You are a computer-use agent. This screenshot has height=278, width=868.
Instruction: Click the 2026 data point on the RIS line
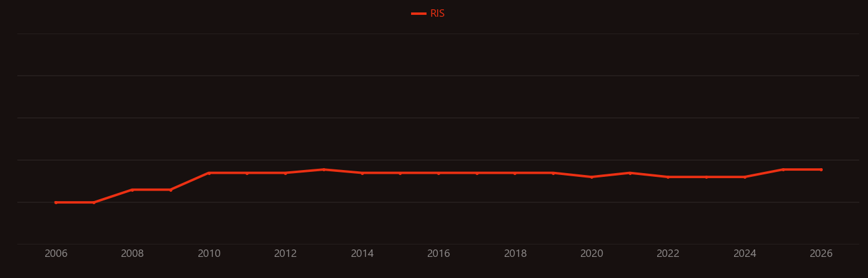click(821, 169)
